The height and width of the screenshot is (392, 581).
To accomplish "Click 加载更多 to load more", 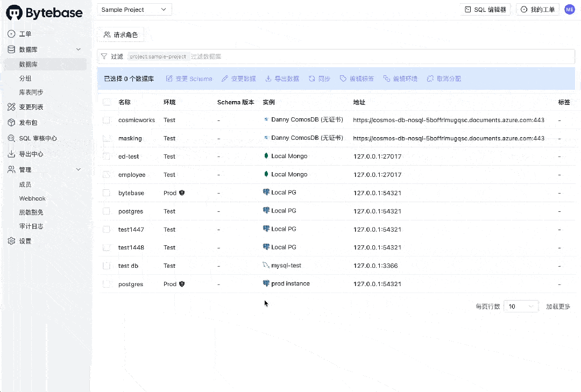I will click(x=558, y=307).
